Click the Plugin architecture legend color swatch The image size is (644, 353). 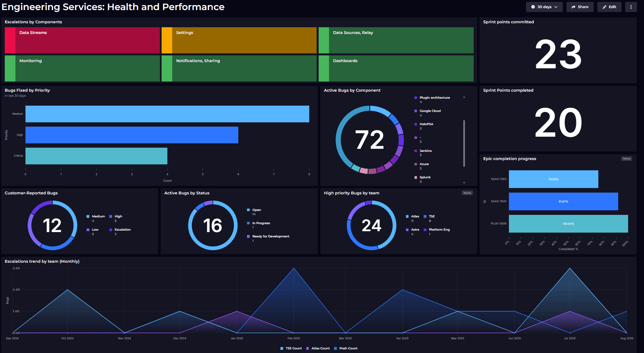[x=416, y=98]
